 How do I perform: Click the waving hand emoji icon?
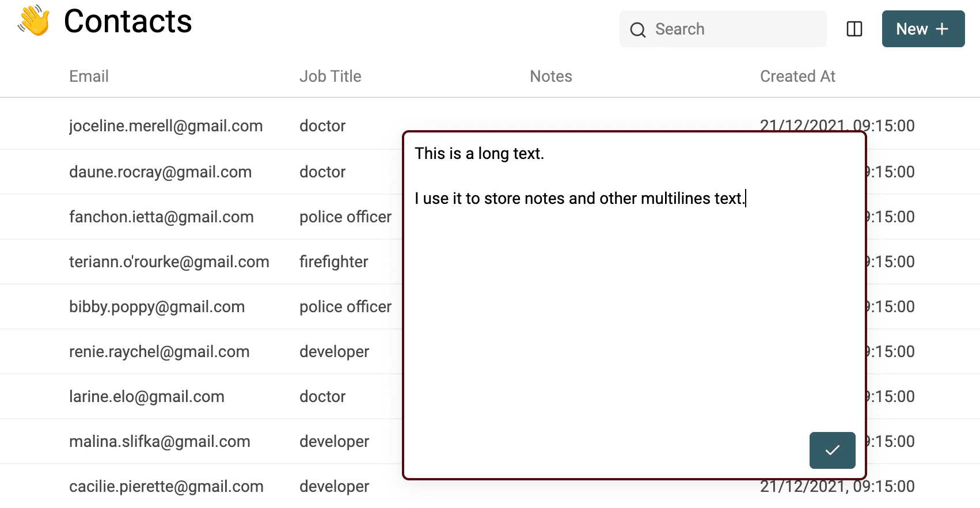click(x=33, y=21)
